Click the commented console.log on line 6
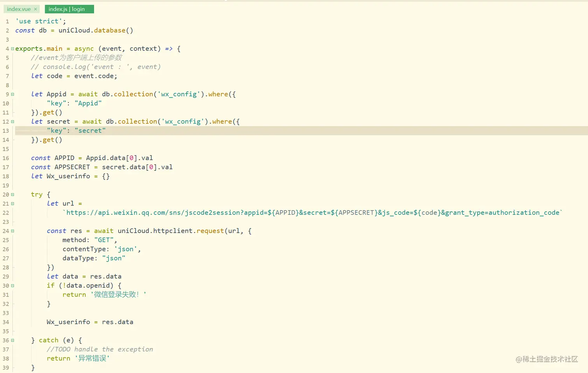The height and width of the screenshot is (373, 588). (96, 67)
